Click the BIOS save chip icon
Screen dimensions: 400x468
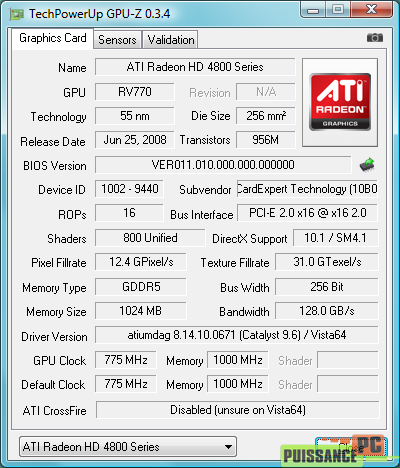pyautogui.click(x=367, y=165)
